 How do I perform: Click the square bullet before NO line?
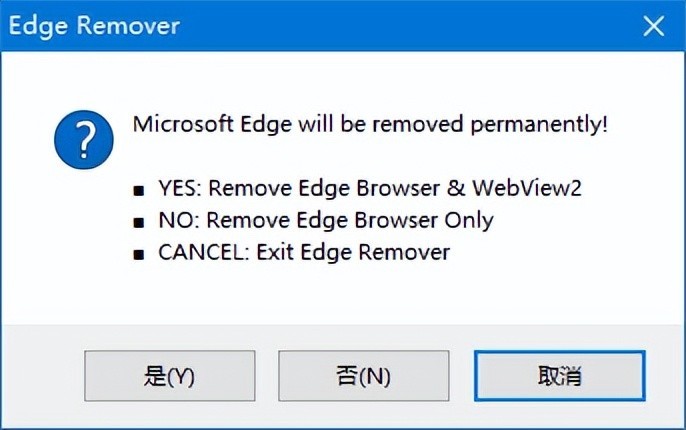pyautogui.click(x=139, y=223)
